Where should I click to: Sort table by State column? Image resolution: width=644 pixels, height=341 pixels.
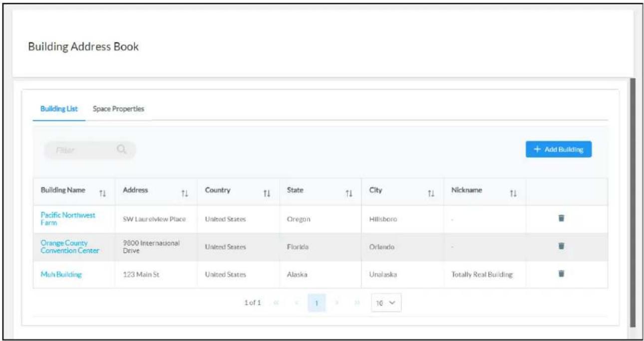click(349, 193)
